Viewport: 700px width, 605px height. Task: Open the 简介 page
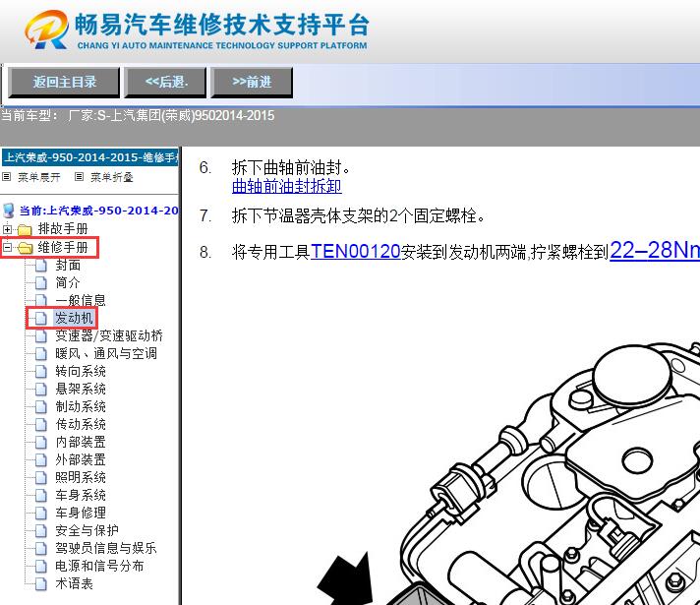pyautogui.click(x=68, y=282)
